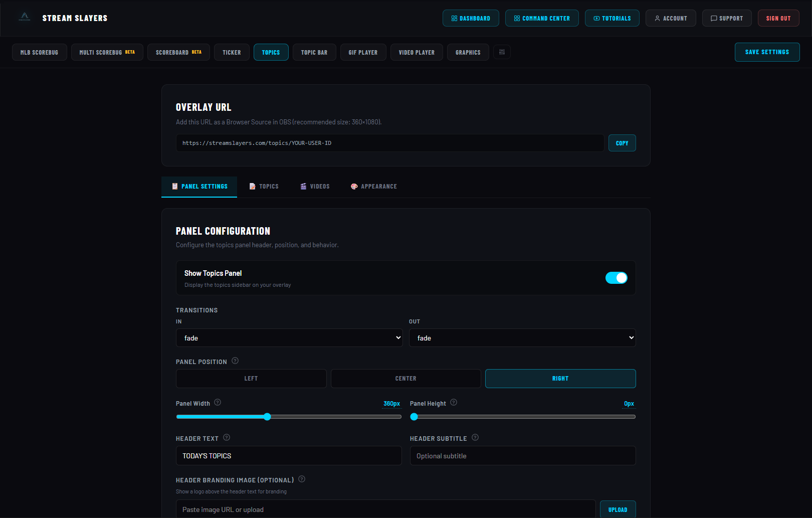Click the Panel Width slider handle

(267, 417)
